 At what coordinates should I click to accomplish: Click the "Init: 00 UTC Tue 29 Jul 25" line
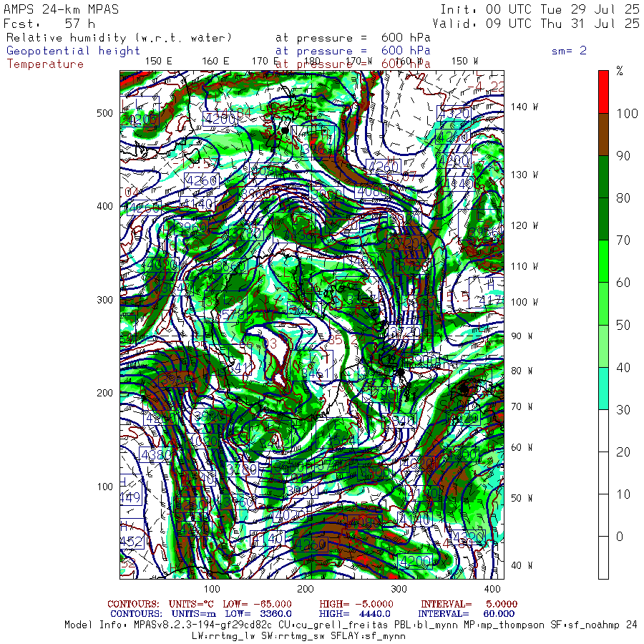tap(540, 9)
